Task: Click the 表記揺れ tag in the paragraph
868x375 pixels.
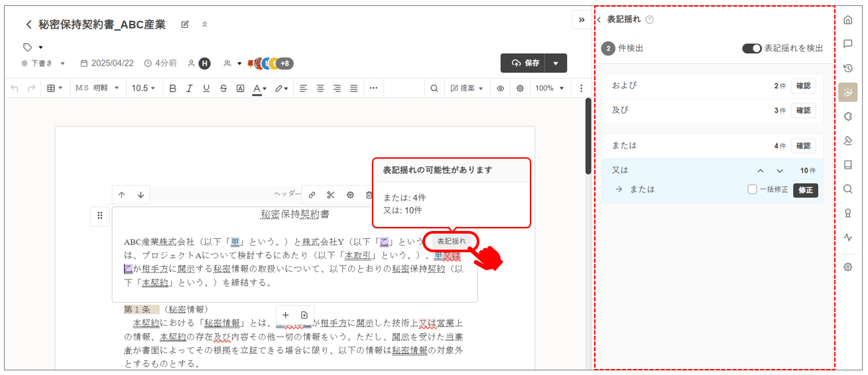Action: click(451, 241)
